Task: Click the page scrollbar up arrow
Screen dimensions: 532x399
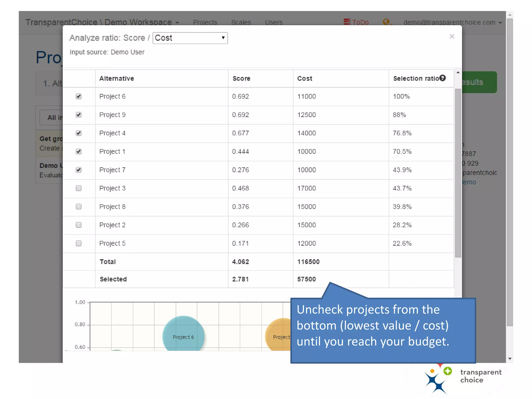Action: (x=510, y=15)
